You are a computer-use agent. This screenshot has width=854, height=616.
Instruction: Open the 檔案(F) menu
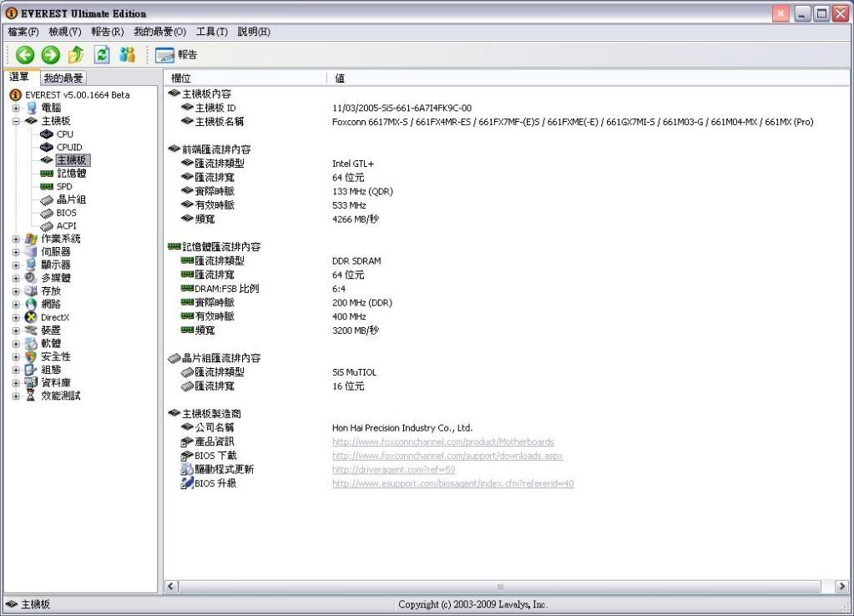[23, 32]
